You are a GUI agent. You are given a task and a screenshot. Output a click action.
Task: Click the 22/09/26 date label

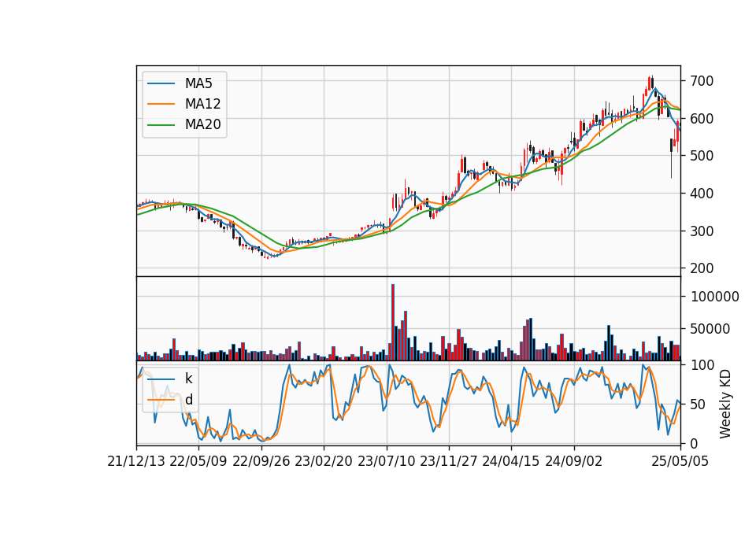[x=261, y=462]
